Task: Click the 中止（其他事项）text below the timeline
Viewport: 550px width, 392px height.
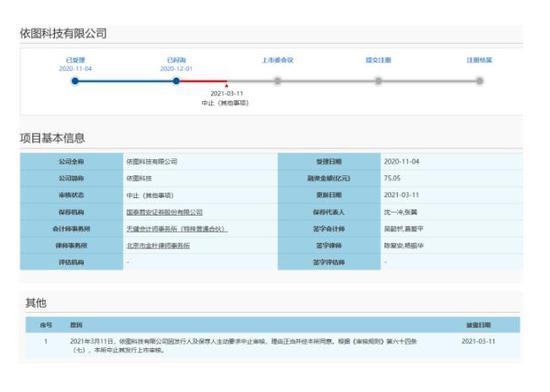Action: 225,103
